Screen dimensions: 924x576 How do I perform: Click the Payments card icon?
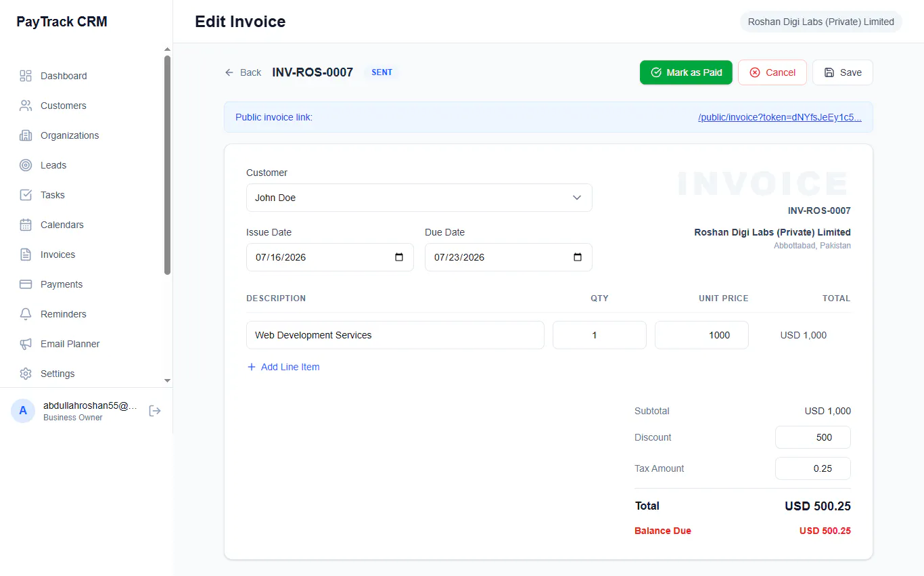[26, 284]
